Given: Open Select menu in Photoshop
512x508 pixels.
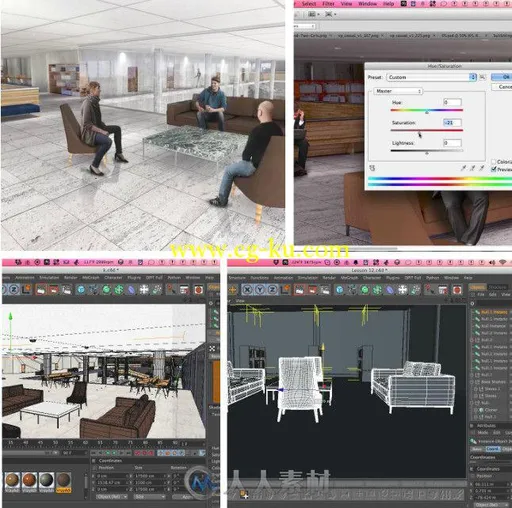Looking at the screenshot, I should (309, 4).
